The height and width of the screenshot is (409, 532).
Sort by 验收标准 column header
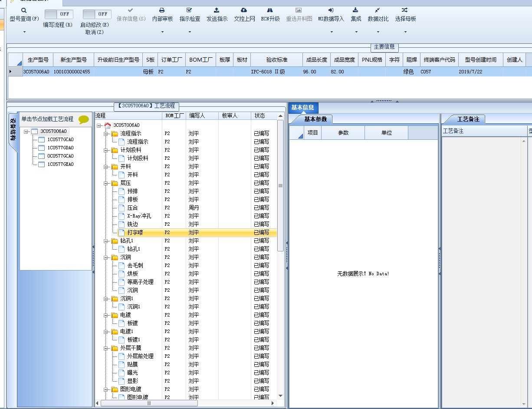click(x=276, y=60)
